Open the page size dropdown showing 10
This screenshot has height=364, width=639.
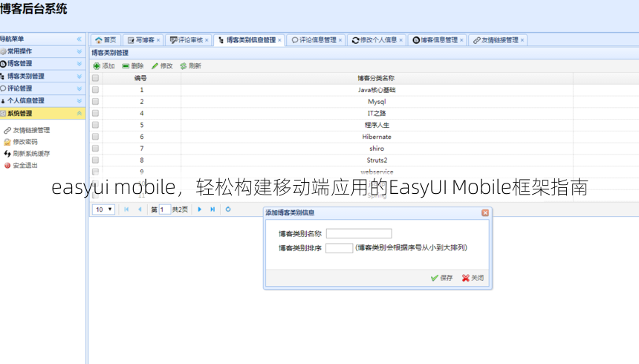click(x=103, y=209)
